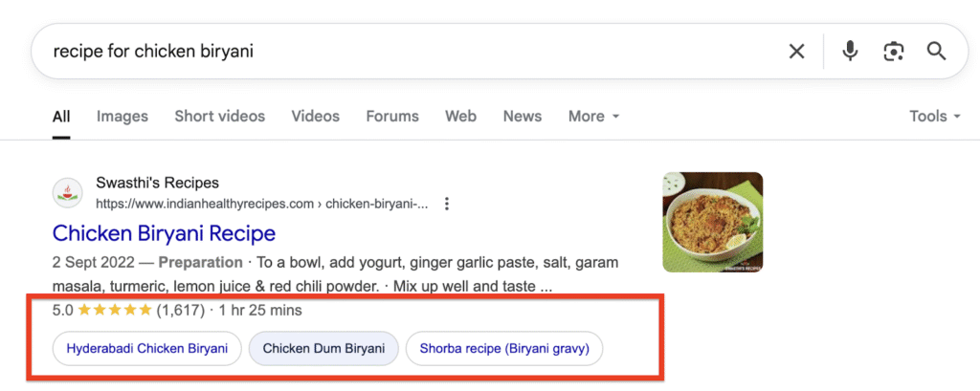Open the Chicken Biryani Recipe link
This screenshot has width=980, height=391.
pos(164,233)
